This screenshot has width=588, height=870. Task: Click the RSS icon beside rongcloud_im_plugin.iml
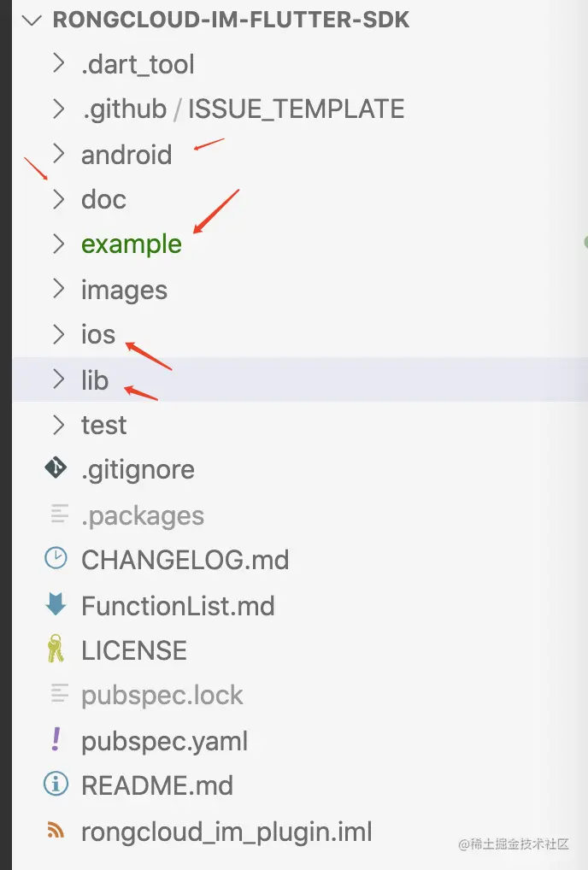tap(56, 830)
